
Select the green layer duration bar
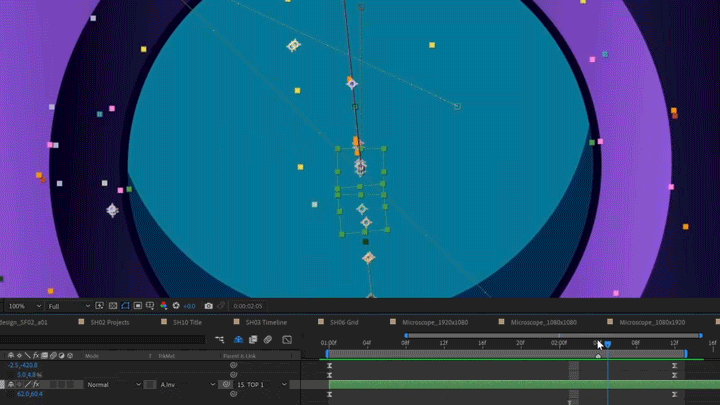click(524, 384)
